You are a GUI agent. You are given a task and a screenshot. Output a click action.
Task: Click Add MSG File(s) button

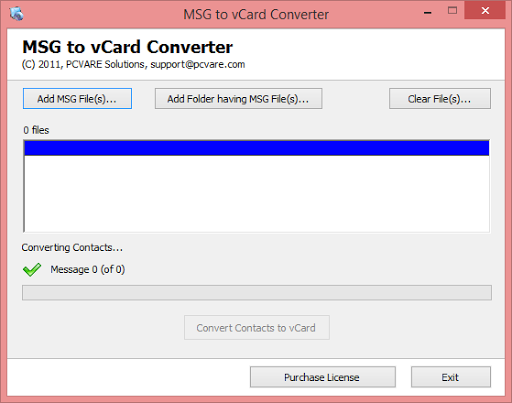[x=77, y=99]
